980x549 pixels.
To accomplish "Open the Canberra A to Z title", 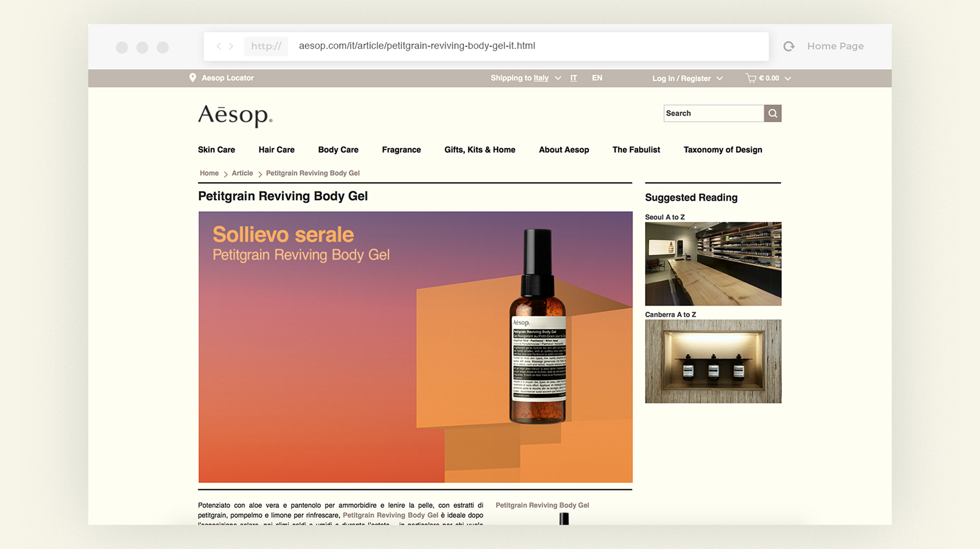I will 670,314.
